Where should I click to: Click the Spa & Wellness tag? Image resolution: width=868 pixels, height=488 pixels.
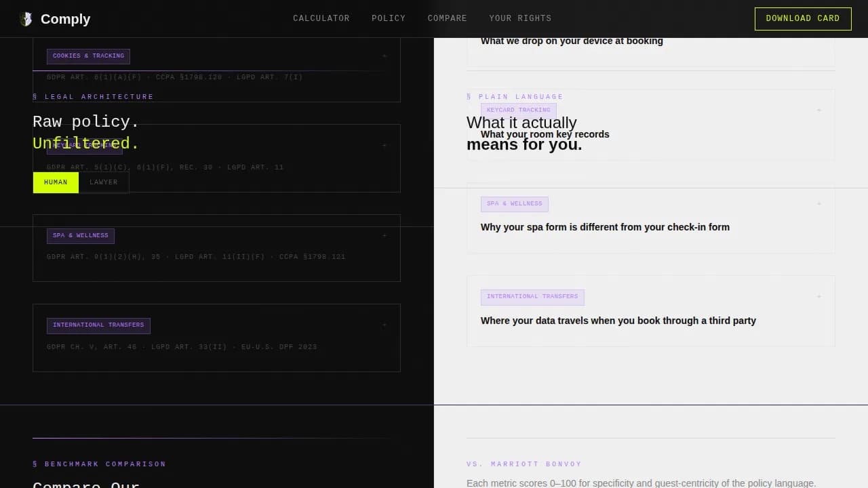80,235
